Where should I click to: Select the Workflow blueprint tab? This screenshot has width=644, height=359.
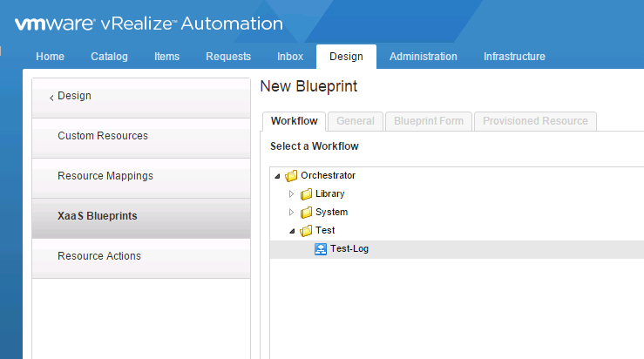(x=294, y=121)
